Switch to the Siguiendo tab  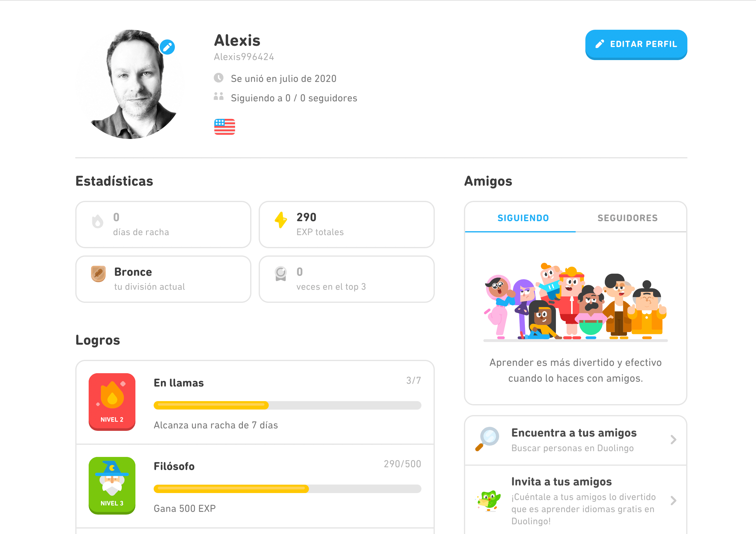click(523, 218)
